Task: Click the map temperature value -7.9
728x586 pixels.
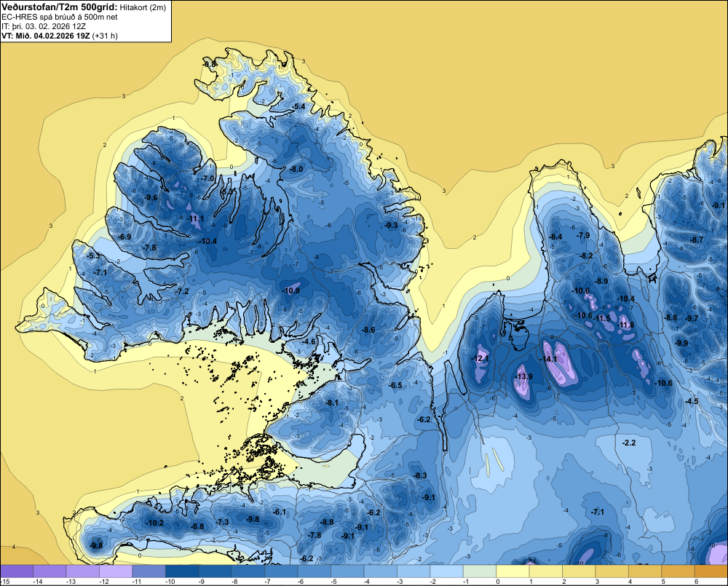Action: coord(583,235)
